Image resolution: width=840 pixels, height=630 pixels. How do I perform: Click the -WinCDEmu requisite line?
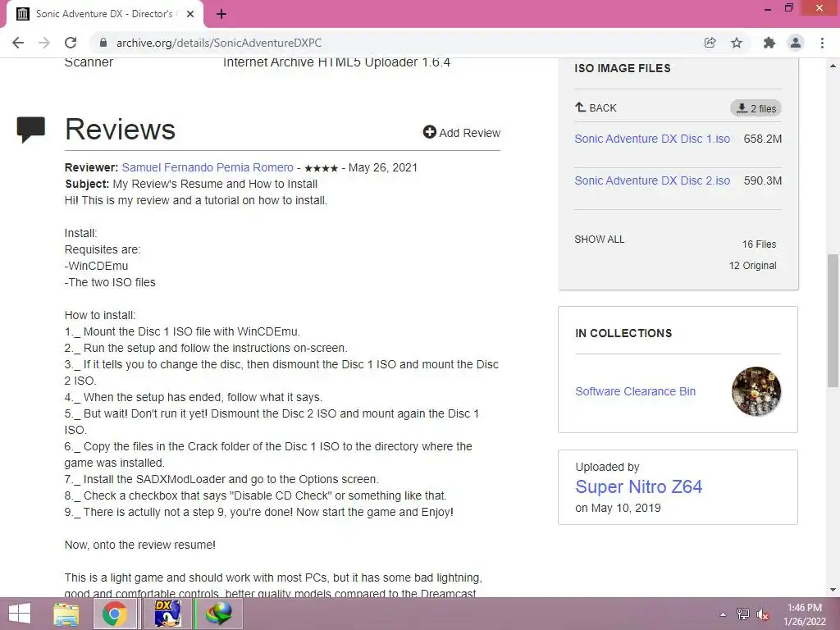[x=97, y=266]
